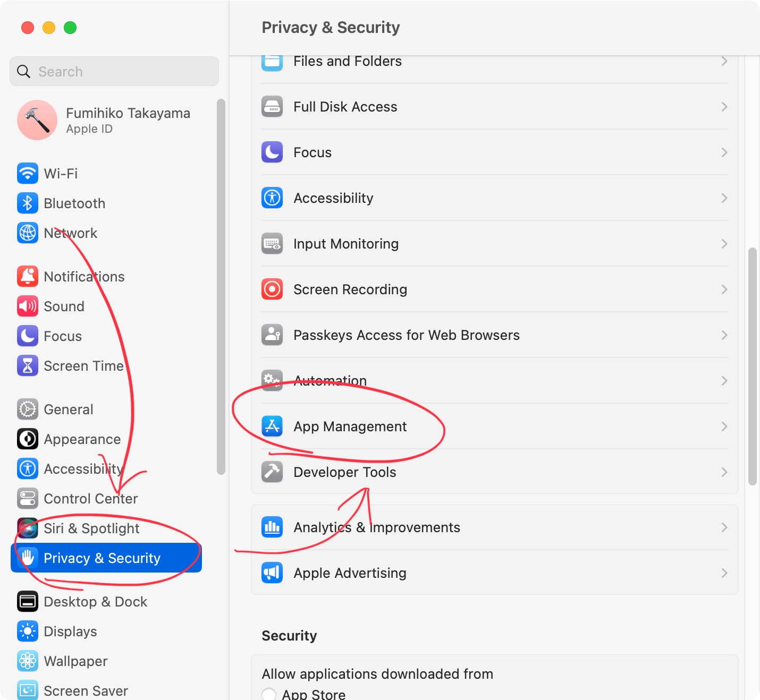Open the Files and Folders label
Screen dimensions: 760x700
[x=348, y=61]
